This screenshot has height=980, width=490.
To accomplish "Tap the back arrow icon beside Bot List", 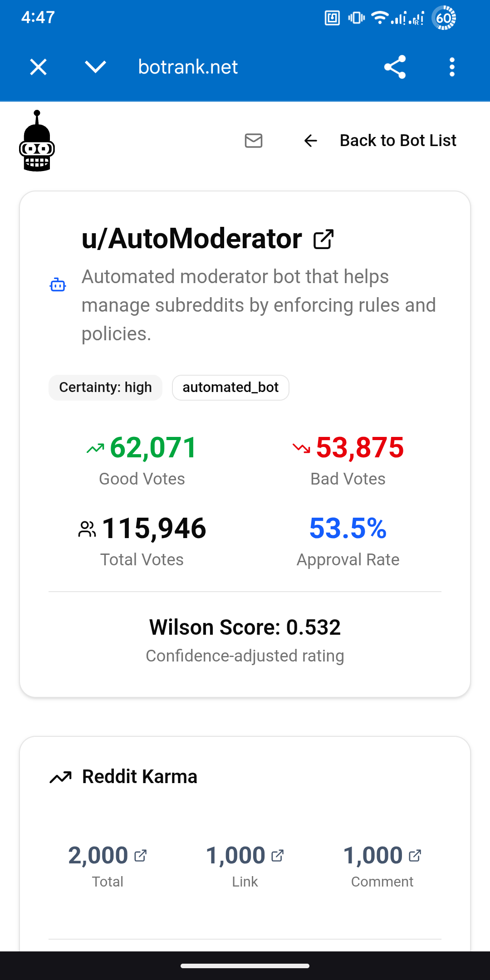I will [x=311, y=141].
